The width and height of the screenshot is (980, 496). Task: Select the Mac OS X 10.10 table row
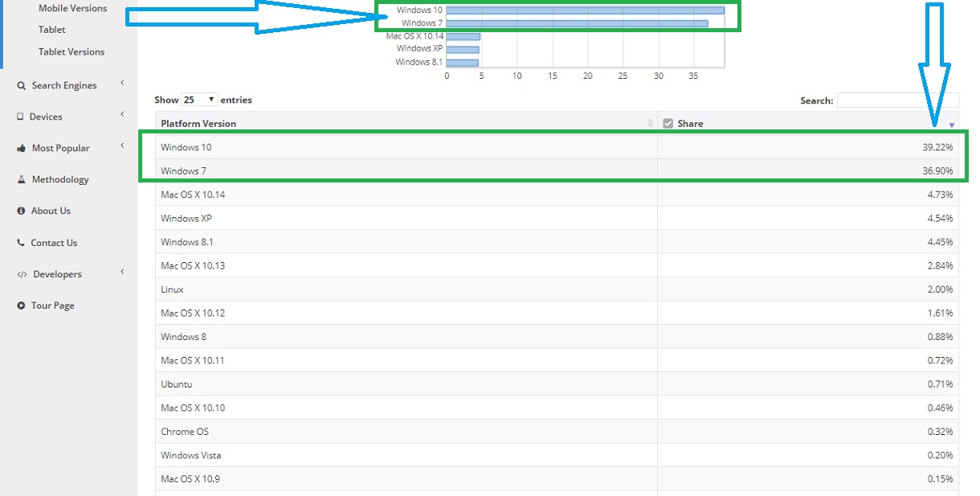(557, 408)
